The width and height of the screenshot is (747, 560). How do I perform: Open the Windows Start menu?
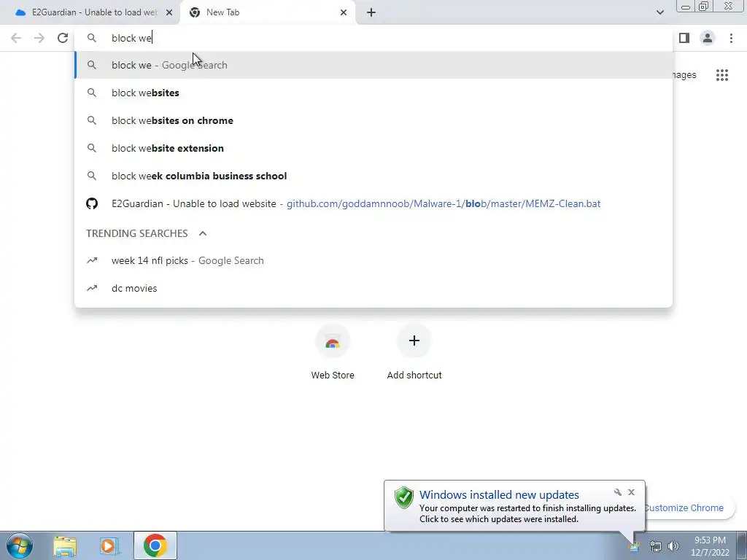tap(20, 545)
